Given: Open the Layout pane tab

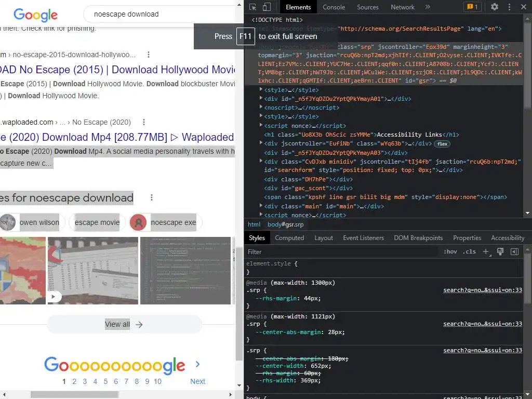Looking at the screenshot, I should click(323, 238).
